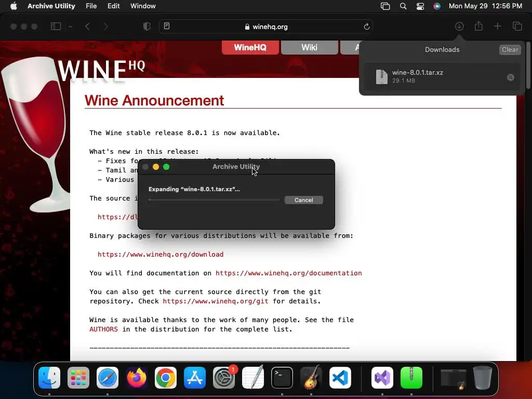532x399 pixels.
Task: Open the App Store from the Dock
Action: pyautogui.click(x=195, y=378)
